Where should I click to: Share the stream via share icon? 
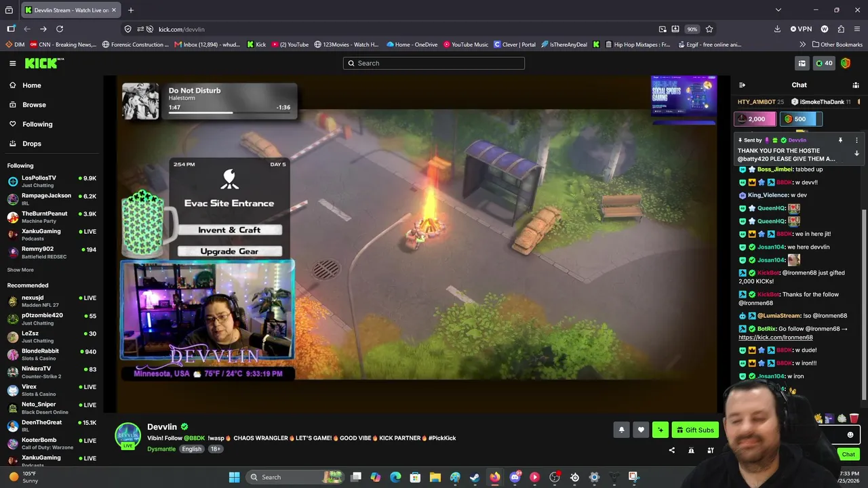(672, 450)
